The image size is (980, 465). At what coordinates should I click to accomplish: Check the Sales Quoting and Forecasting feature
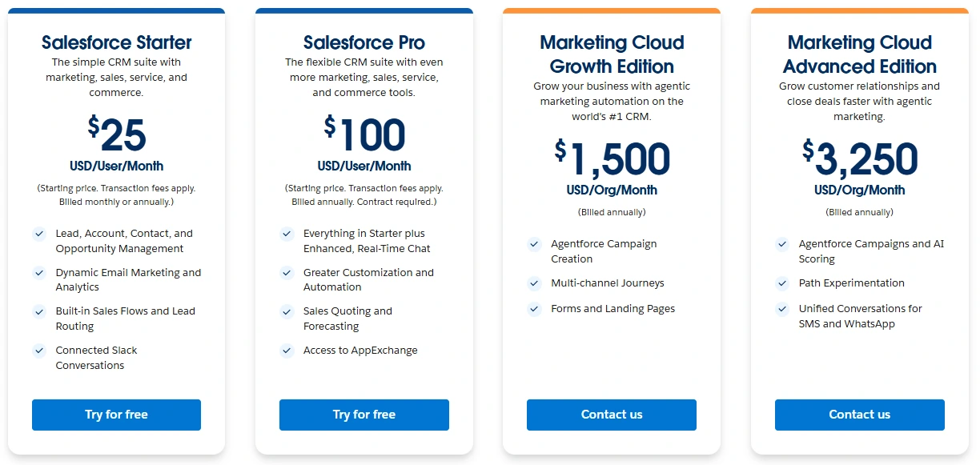coord(287,312)
